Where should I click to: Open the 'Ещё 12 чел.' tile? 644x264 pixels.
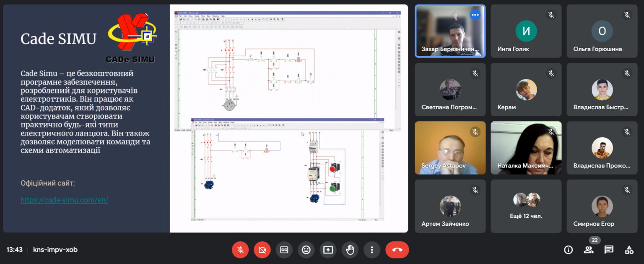(x=526, y=206)
